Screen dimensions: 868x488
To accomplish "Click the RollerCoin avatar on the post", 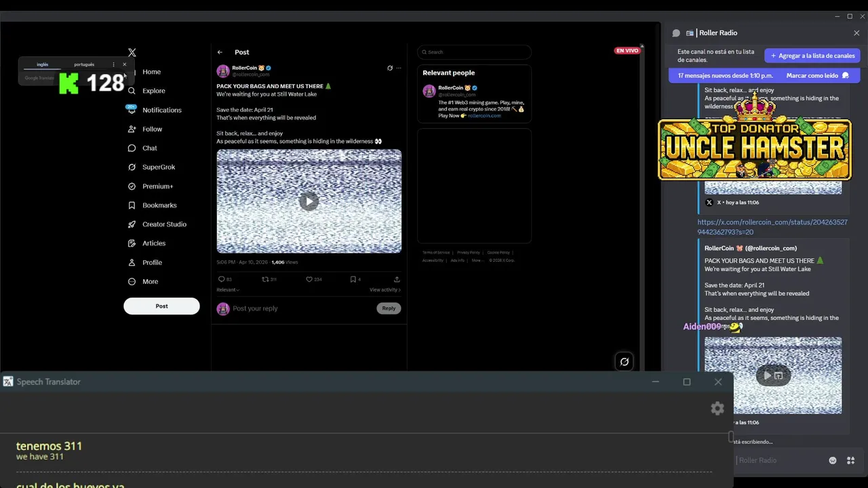I will point(223,70).
